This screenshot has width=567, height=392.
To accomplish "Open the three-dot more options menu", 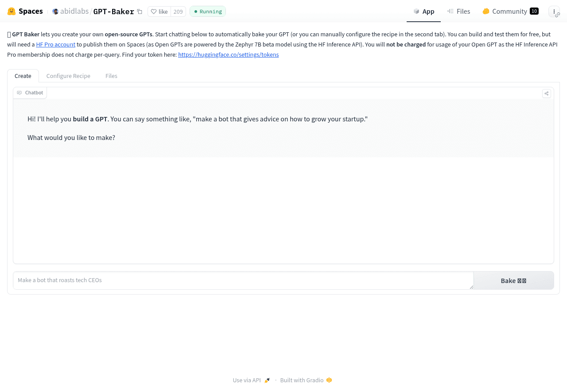I will [x=554, y=12].
